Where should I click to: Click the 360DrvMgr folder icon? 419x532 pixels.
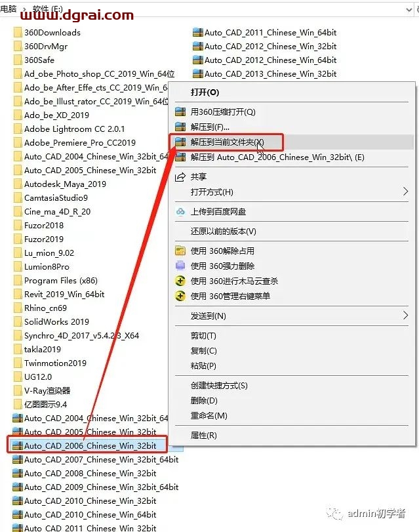tap(17, 46)
